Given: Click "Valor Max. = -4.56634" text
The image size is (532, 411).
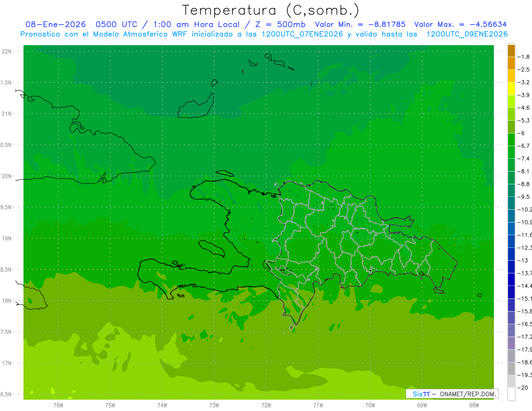Looking at the screenshot, I should pyautogui.click(x=460, y=24).
